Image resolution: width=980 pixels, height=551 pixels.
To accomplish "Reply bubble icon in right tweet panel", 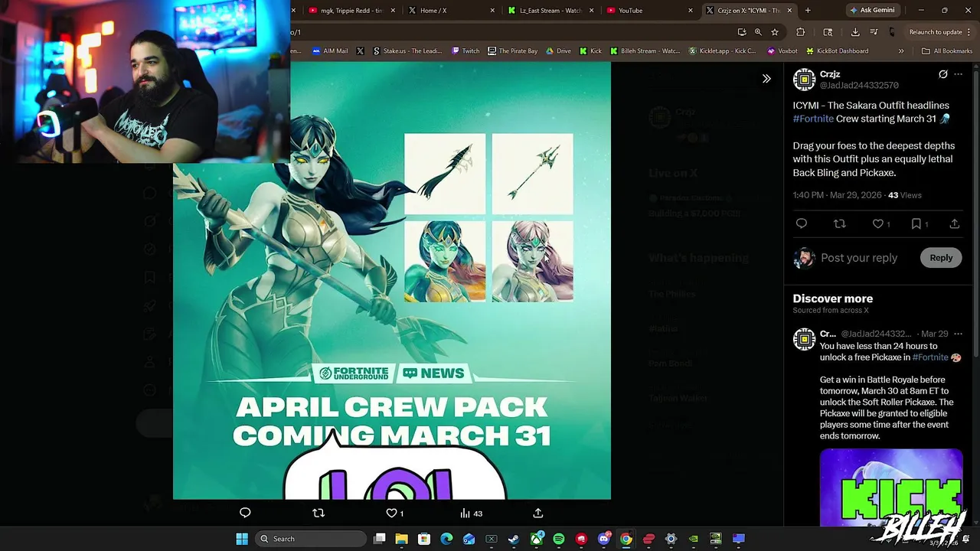I will pyautogui.click(x=802, y=223).
